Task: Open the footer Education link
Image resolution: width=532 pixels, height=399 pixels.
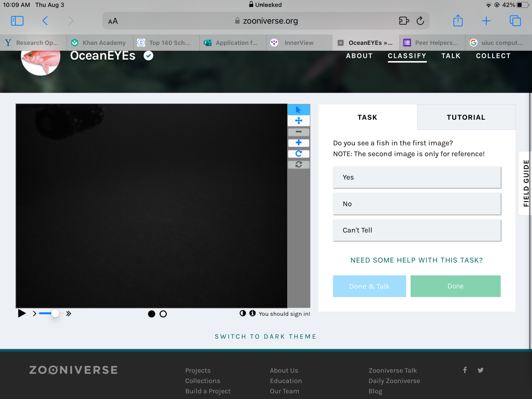Action: [x=286, y=381]
